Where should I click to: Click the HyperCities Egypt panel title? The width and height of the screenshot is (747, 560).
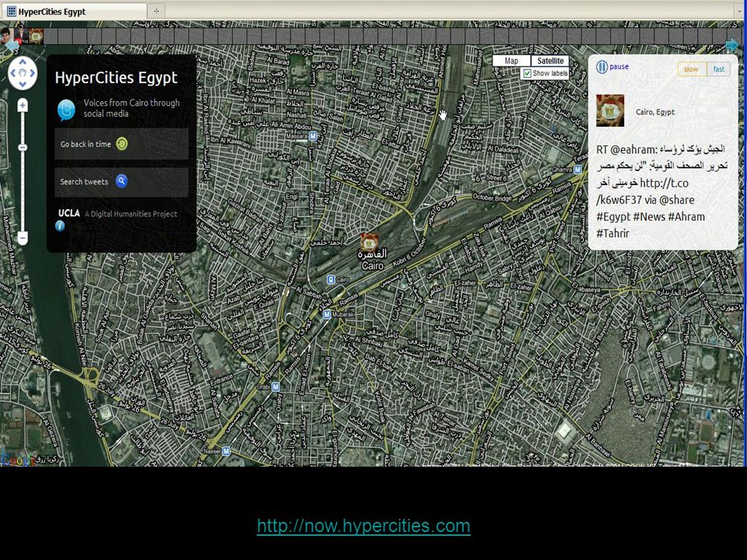click(116, 78)
